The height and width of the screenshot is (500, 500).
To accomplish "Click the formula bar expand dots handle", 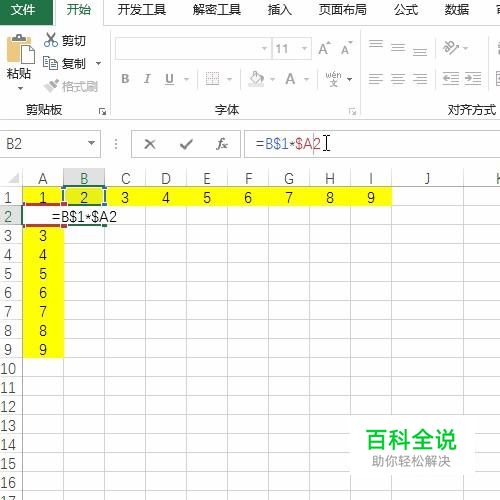I will 116,144.
